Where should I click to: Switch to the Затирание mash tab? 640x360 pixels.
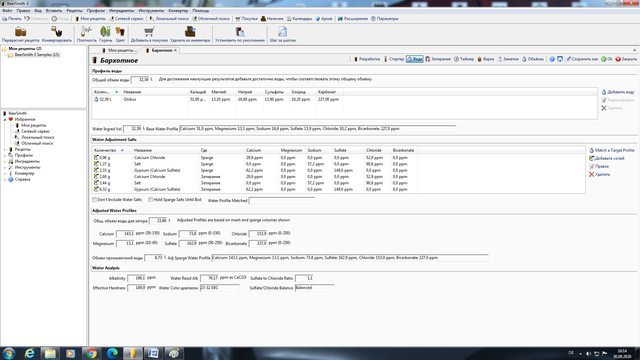(x=438, y=59)
